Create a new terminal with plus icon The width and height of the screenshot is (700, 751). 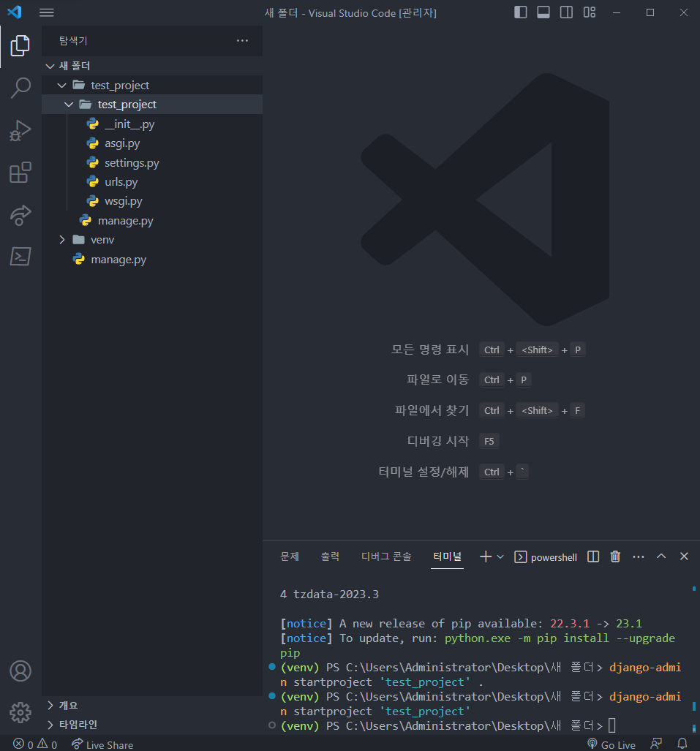pyautogui.click(x=486, y=556)
